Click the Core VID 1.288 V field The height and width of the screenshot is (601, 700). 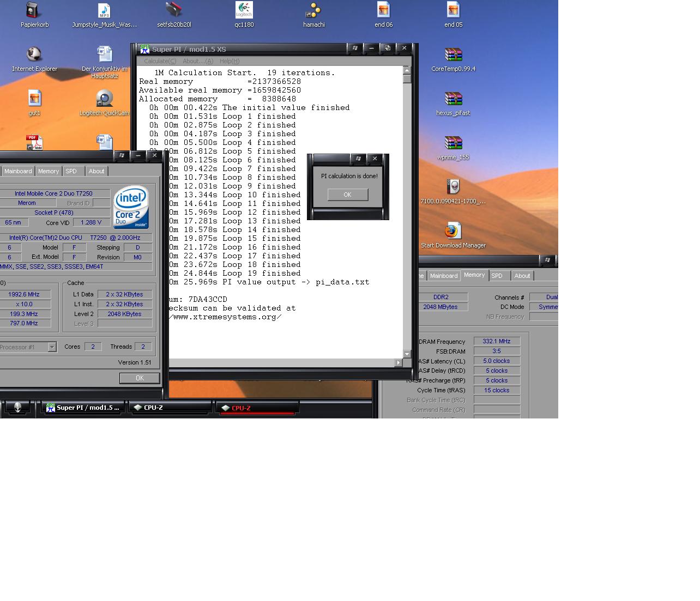pyautogui.click(x=90, y=222)
